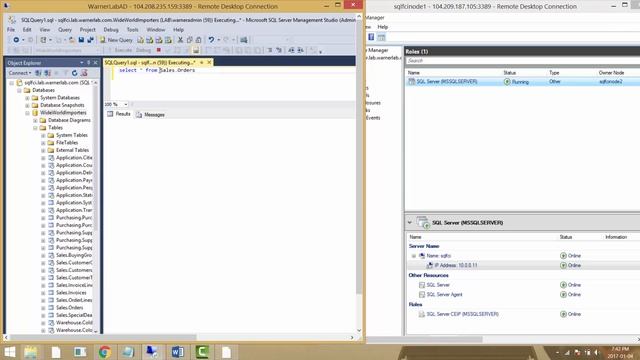Open Google Chrome from the taskbar
Viewport: 640px width, 360px height.
104,351
